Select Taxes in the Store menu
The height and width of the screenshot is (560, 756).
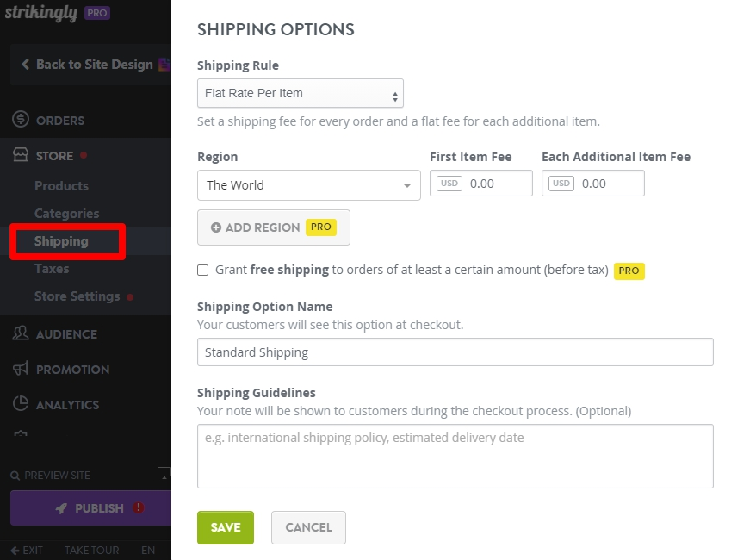click(x=52, y=269)
